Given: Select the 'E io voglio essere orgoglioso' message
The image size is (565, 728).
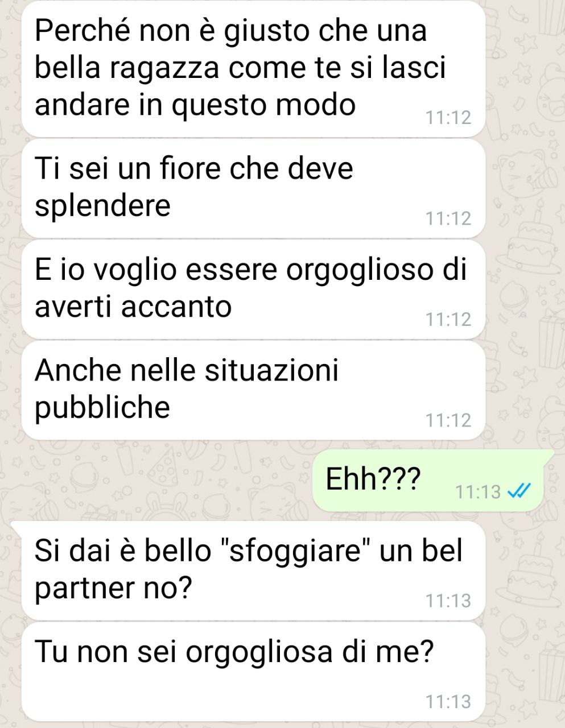Looking at the screenshot, I should pos(253,289).
